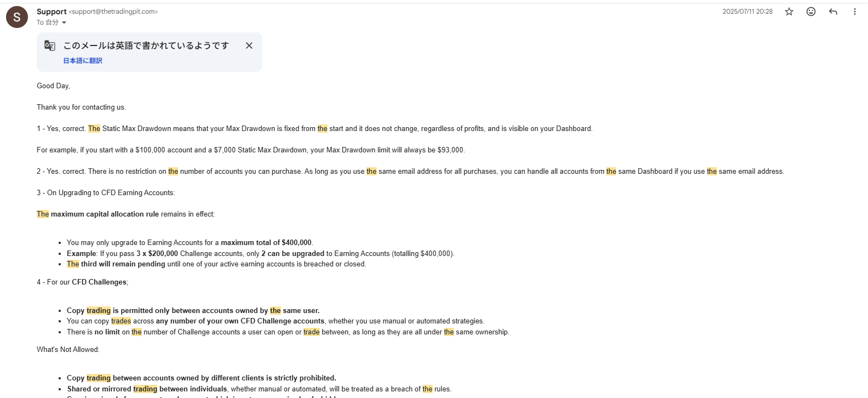This screenshot has height=398, width=868.
Task: Reply to the Support email
Action: (x=833, y=12)
